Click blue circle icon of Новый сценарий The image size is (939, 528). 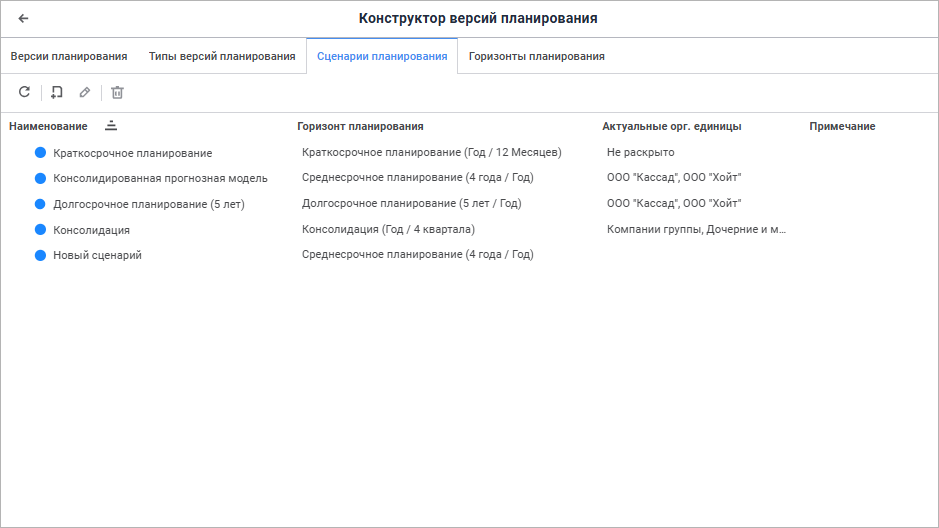(41, 255)
